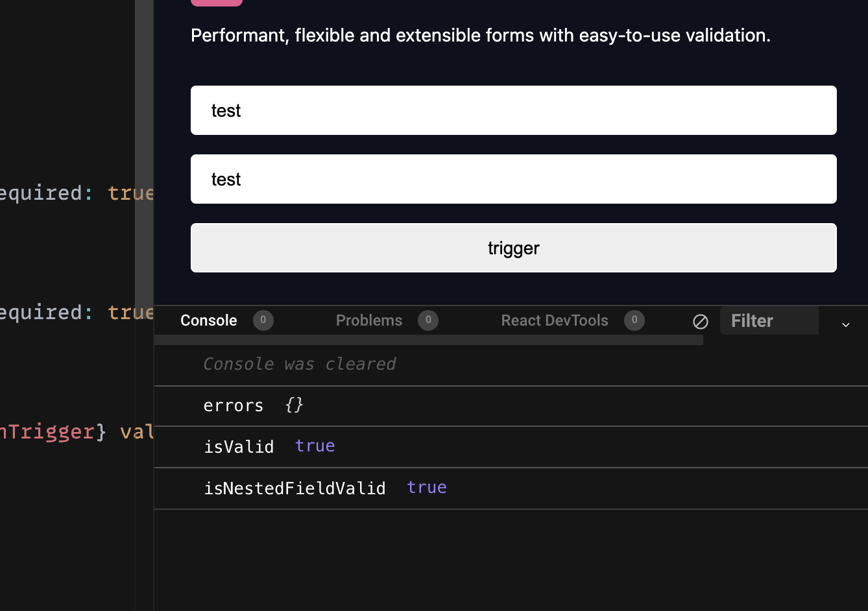Switch to the Problems tab
This screenshot has width=868, height=611.
(369, 320)
